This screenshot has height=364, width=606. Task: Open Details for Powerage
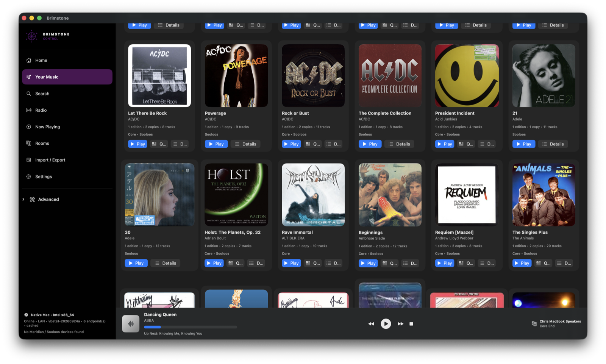pyautogui.click(x=245, y=144)
